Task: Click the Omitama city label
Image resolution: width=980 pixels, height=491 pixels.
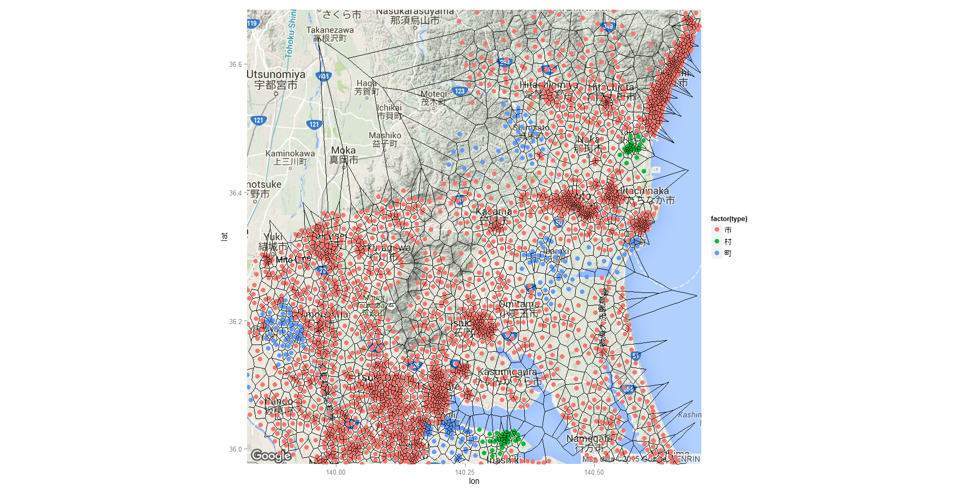Action: point(519,304)
